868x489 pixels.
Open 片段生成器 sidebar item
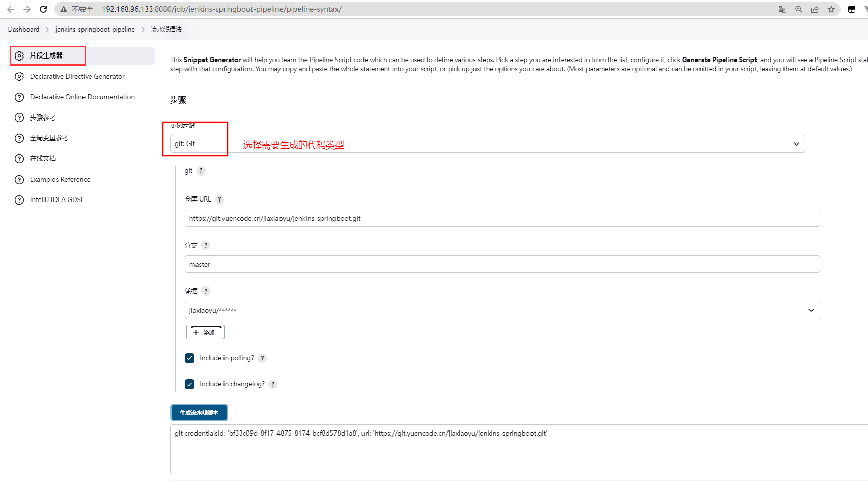(x=82, y=56)
